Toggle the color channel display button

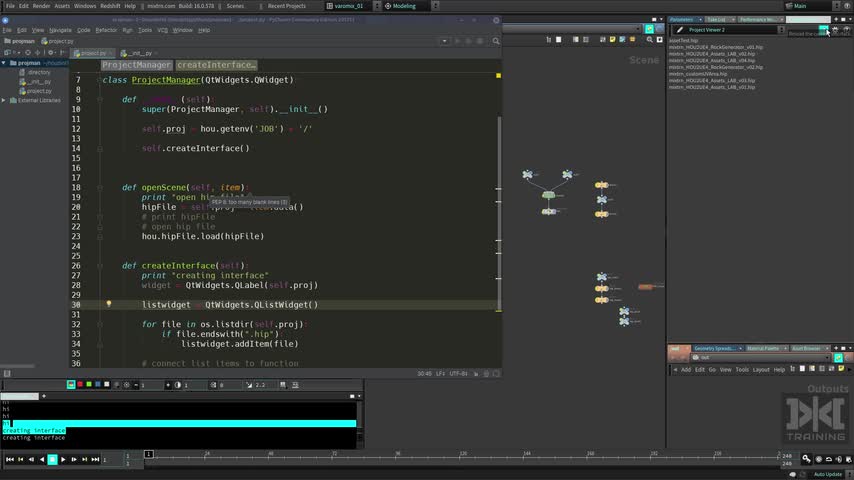[71, 385]
